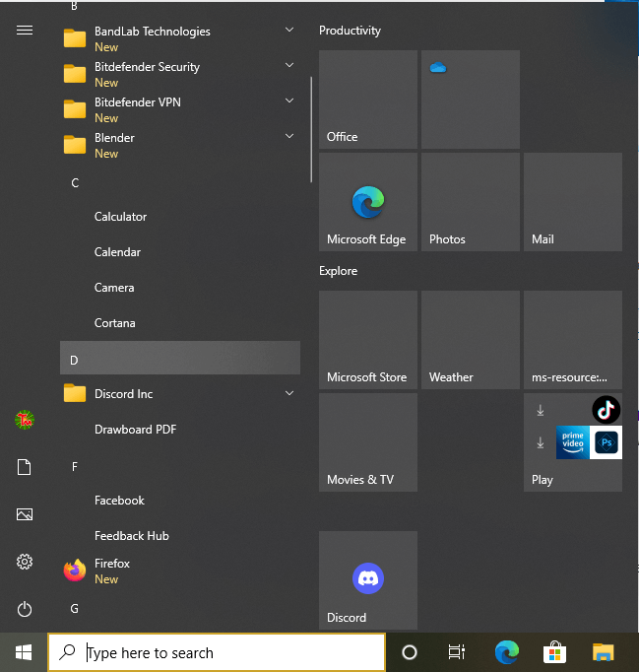Open the Bitdefender Security folder
Image resolution: width=639 pixels, height=672 pixels.
coord(180,74)
